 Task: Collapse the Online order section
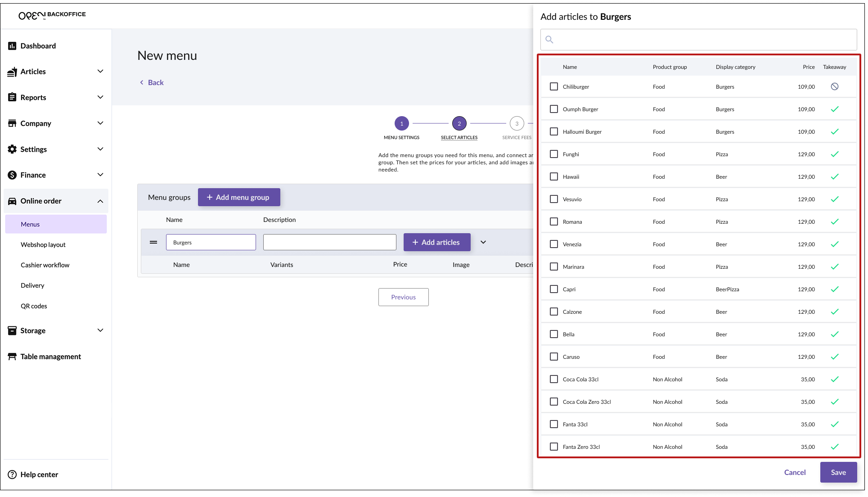(x=100, y=201)
